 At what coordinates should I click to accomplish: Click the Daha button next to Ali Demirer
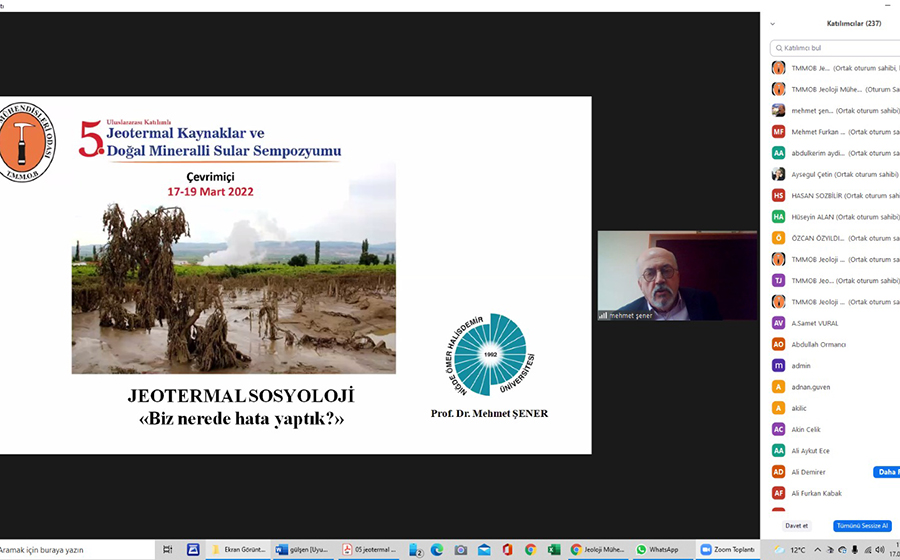pos(887,472)
